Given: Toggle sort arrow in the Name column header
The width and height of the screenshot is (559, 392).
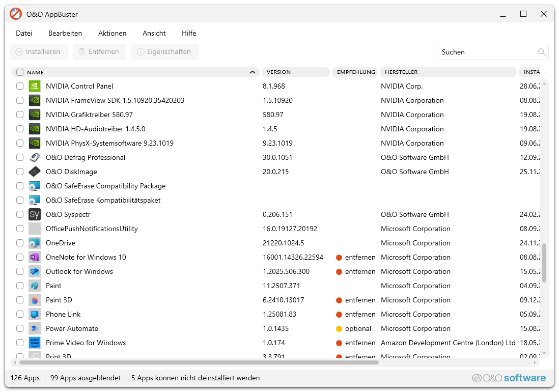Looking at the screenshot, I should coord(253,72).
